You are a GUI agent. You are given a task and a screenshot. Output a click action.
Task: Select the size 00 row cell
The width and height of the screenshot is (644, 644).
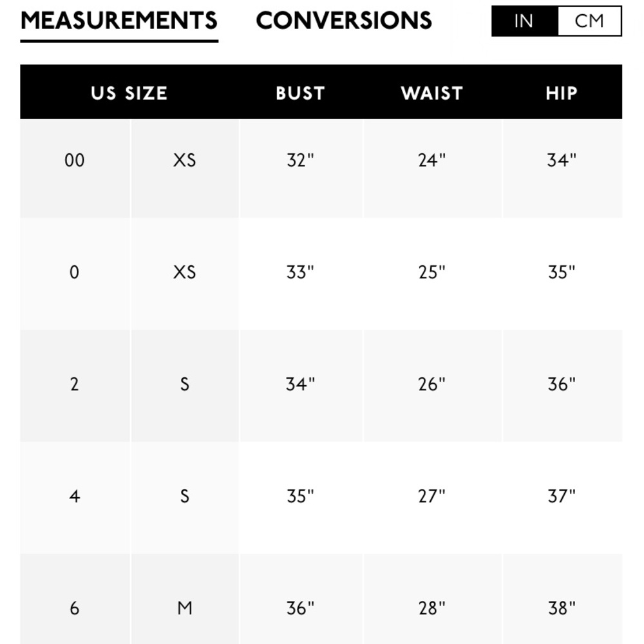tap(75, 168)
